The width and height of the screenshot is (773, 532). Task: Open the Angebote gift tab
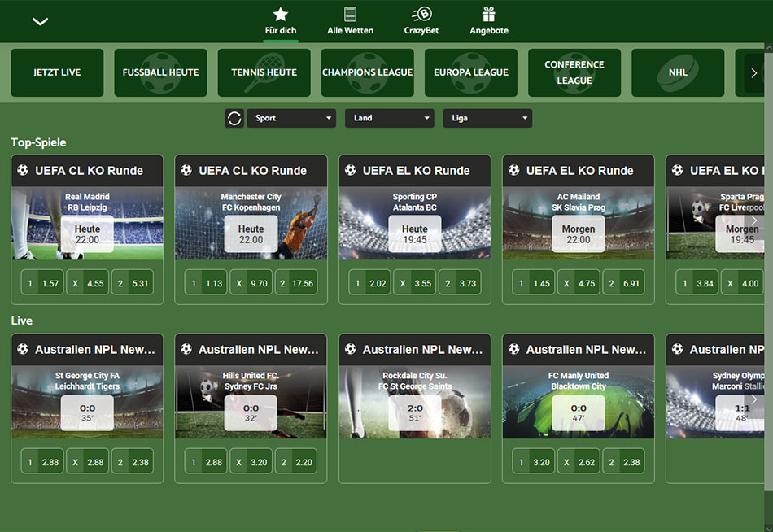(x=488, y=21)
